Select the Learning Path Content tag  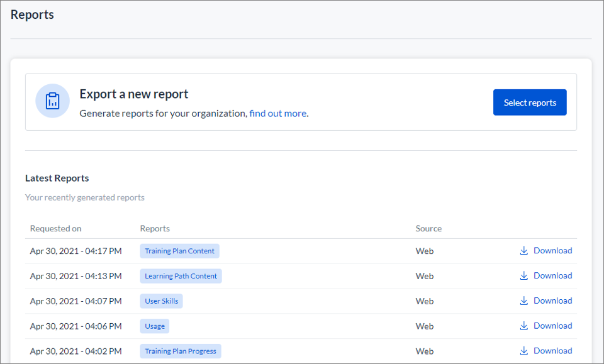click(181, 276)
